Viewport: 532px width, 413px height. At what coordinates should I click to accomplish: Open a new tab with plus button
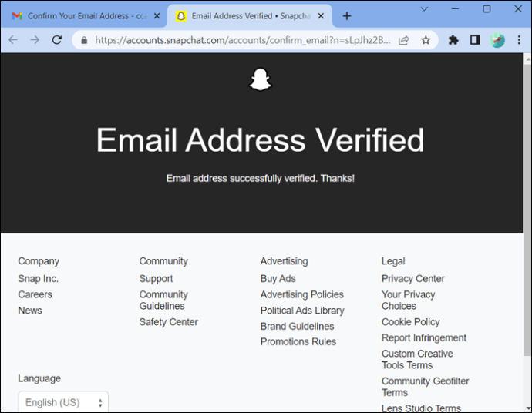(x=347, y=16)
